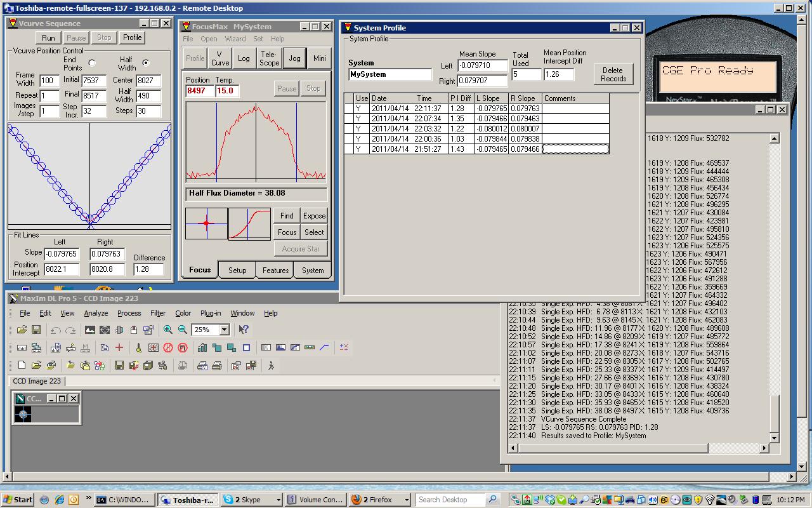Printer icon in MaxIm DL third toolbar
The image size is (812, 508).
click(x=217, y=365)
